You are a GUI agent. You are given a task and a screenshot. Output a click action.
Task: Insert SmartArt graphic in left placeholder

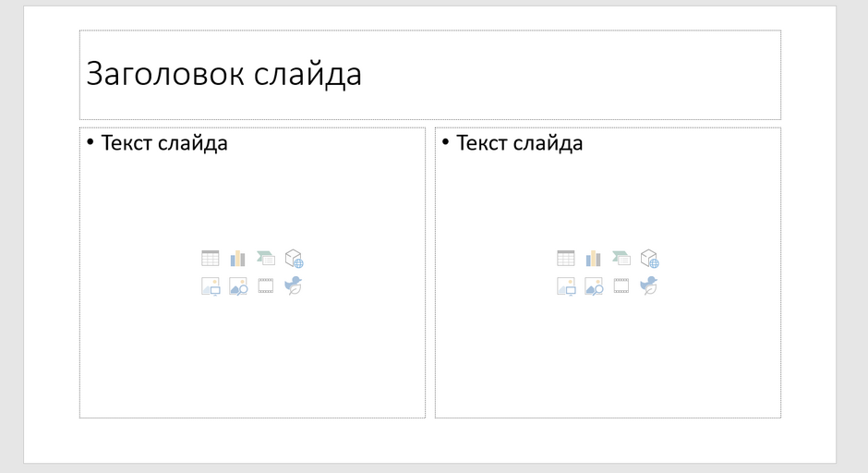coord(266,258)
